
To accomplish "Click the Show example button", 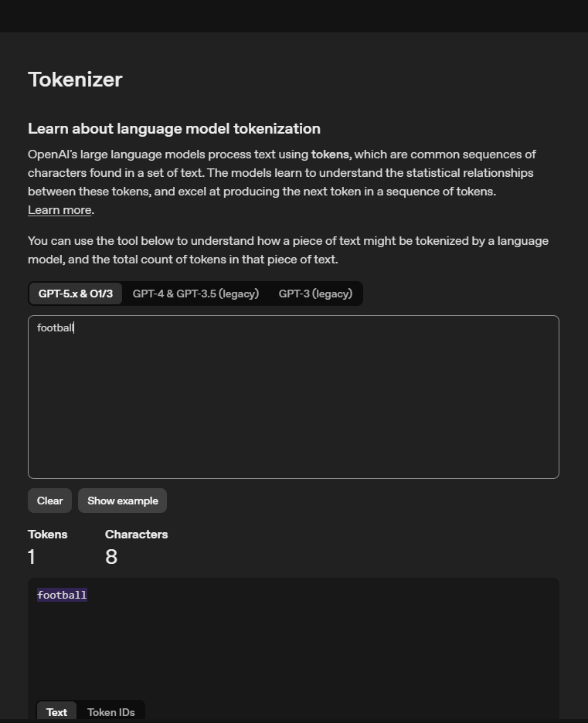I will point(122,501).
